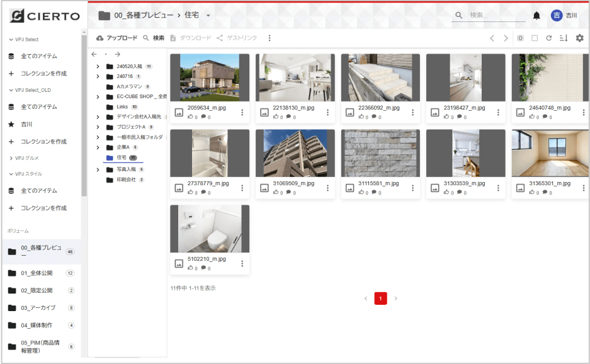Click the notification bell icon
The height and width of the screenshot is (364, 590).
(x=536, y=15)
